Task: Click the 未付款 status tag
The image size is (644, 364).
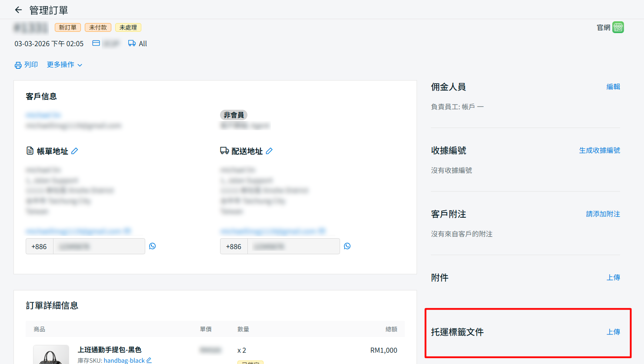Action: tap(98, 27)
